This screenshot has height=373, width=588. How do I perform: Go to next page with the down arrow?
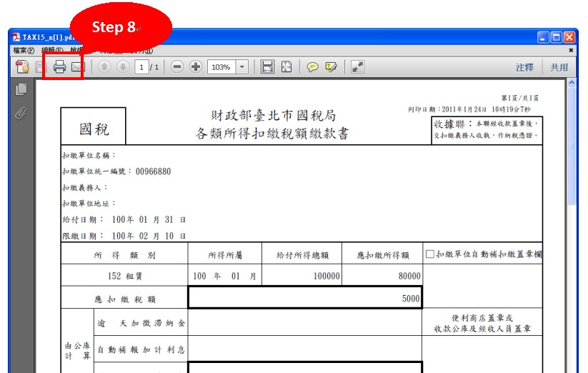pyautogui.click(x=123, y=67)
